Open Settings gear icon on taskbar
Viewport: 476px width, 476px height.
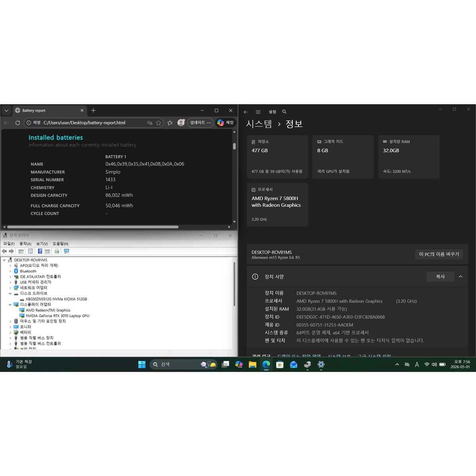(321, 365)
